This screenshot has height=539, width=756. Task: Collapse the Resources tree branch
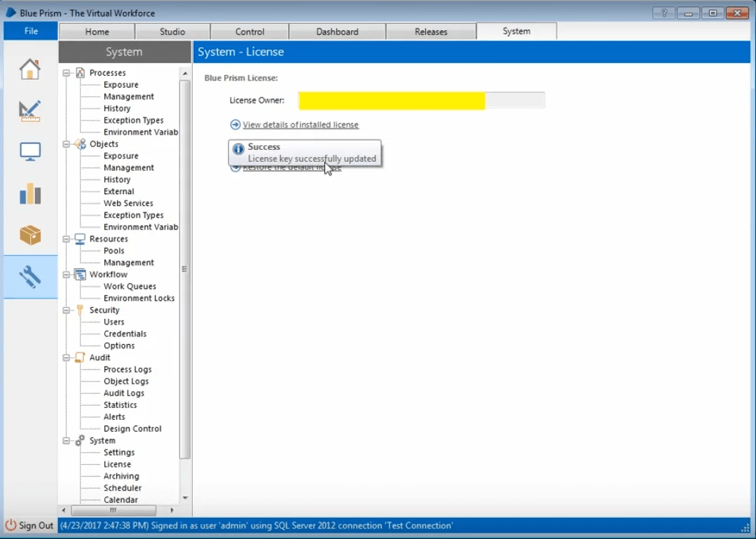[x=67, y=238]
